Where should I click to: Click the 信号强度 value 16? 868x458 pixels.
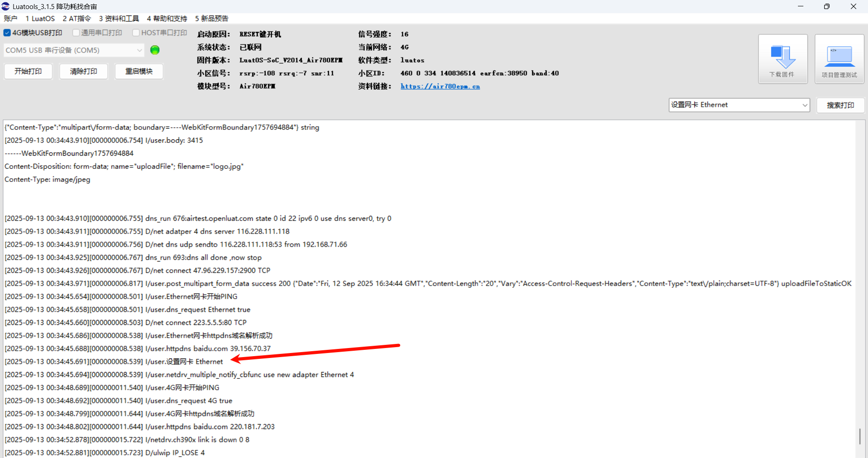[404, 34]
